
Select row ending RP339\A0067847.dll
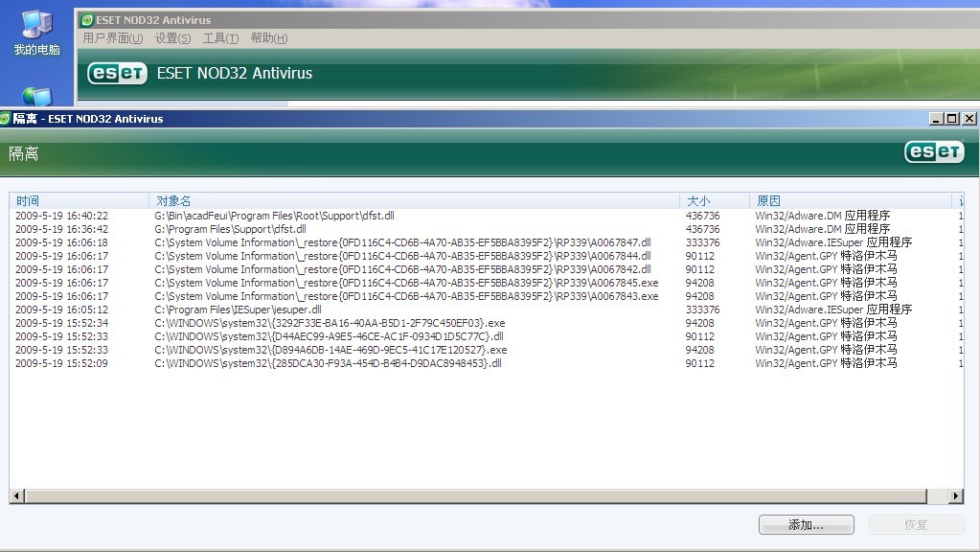(x=487, y=242)
